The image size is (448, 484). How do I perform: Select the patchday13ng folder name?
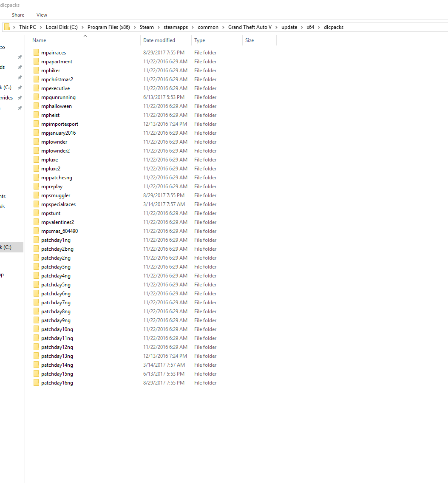point(57,356)
